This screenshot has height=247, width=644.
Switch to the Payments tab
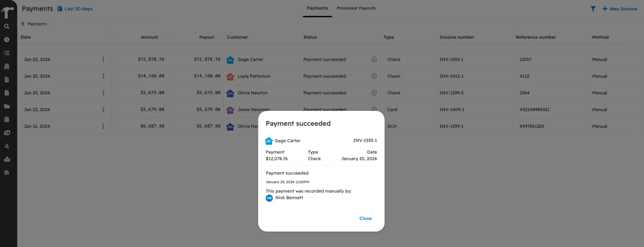click(317, 8)
